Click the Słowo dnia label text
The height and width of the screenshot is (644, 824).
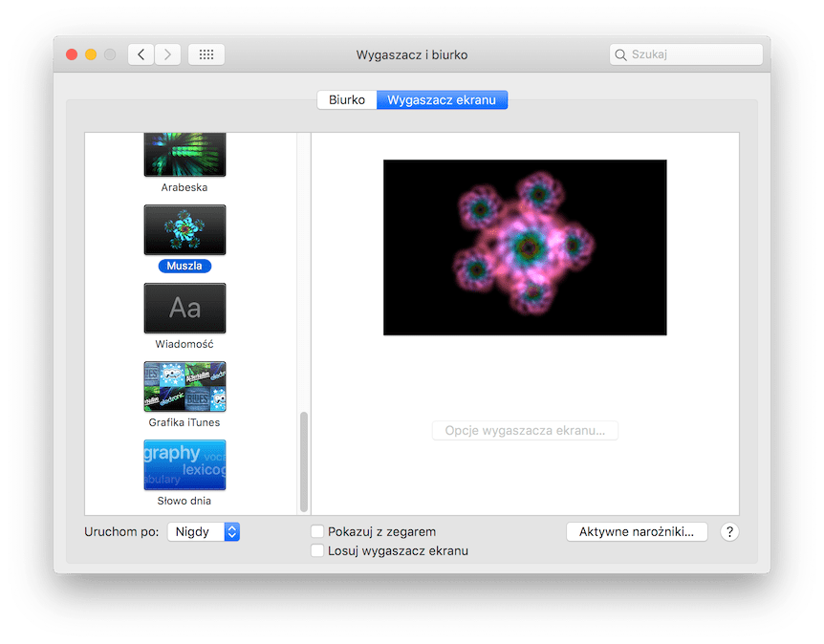(184, 501)
